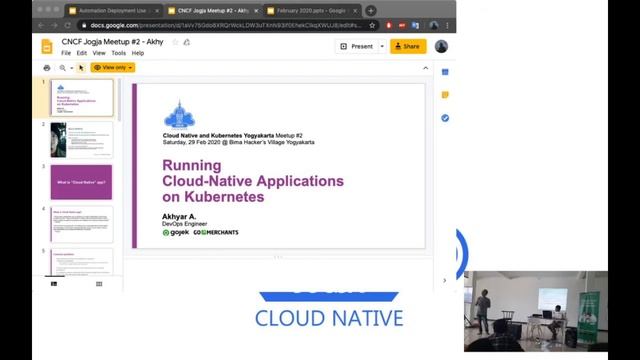Screen dimensions: 640x360
Task: Click the yellow Share button
Action: click(x=408, y=47)
